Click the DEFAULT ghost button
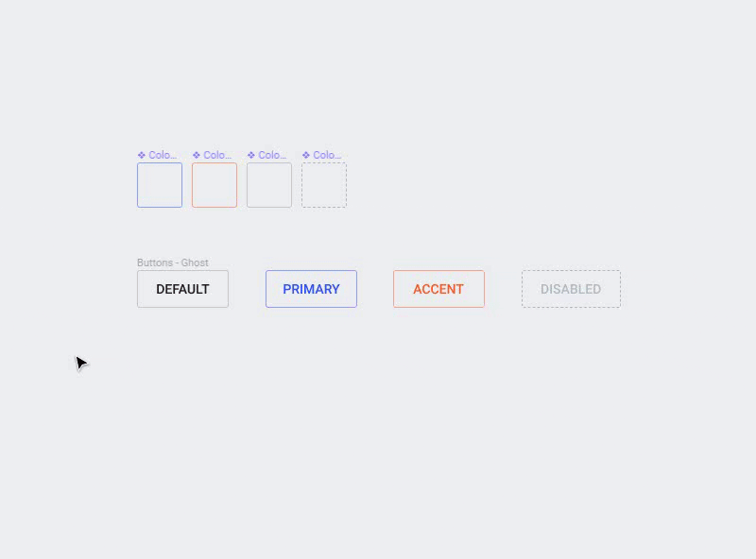Screen dimensions: 756x559 [x=182, y=289]
